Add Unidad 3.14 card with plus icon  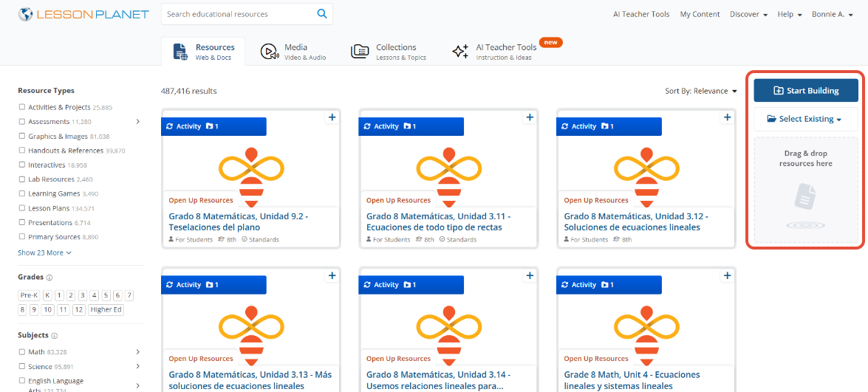(529, 275)
